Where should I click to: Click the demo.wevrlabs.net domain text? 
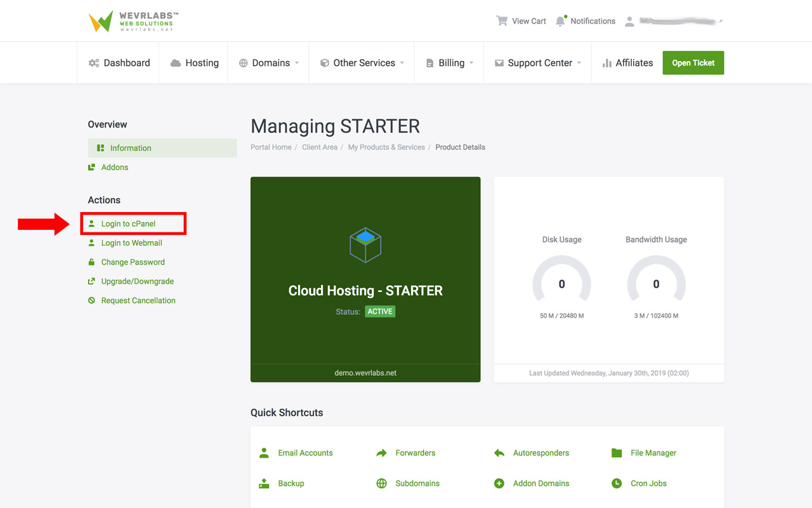pos(365,373)
